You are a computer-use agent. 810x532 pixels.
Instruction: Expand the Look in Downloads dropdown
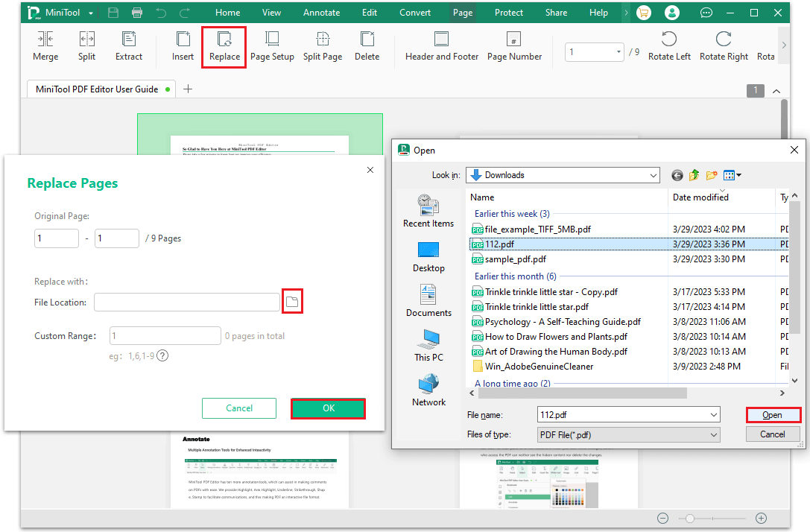click(563, 175)
